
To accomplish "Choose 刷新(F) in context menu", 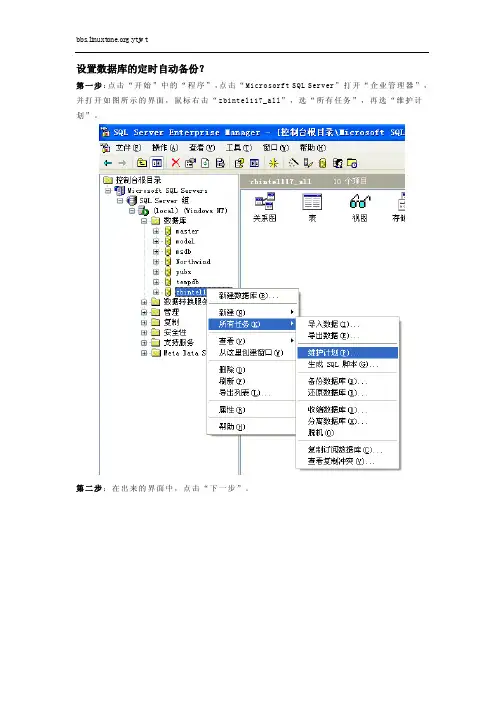I will pos(253,381).
